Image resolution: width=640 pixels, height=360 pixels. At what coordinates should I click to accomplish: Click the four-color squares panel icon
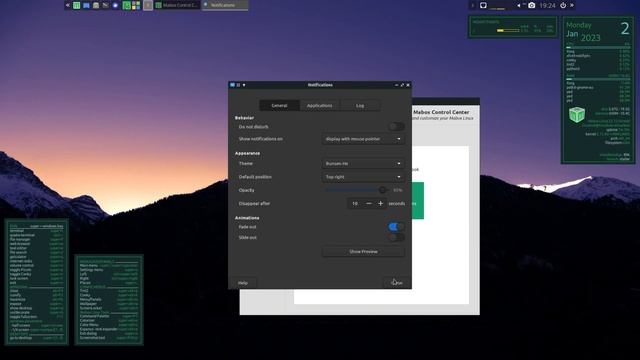point(136,5)
